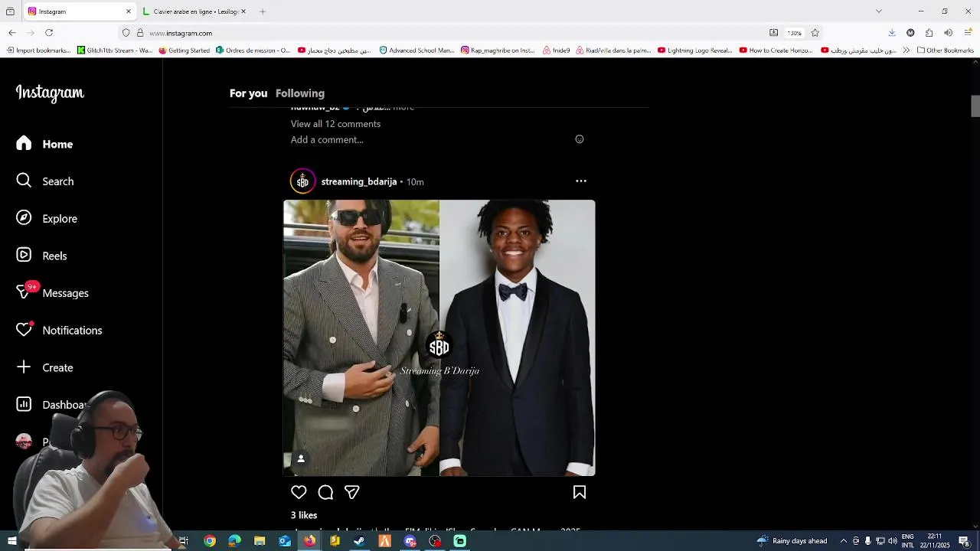The width and height of the screenshot is (980, 551).
Task: Open the Dashboard sidebar item
Action: coord(51,405)
